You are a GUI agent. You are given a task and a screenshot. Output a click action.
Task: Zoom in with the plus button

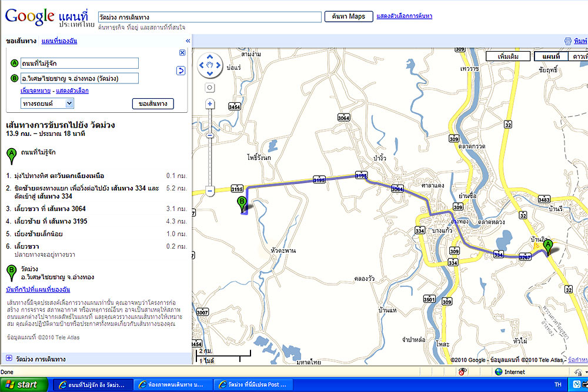[210, 104]
